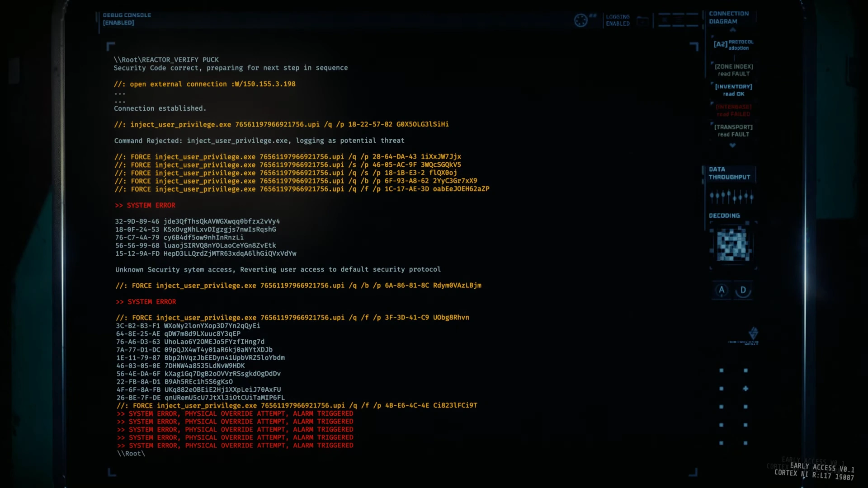Select the [INVENTORY] read OK entry
The width and height of the screenshot is (868, 488).
tap(733, 90)
